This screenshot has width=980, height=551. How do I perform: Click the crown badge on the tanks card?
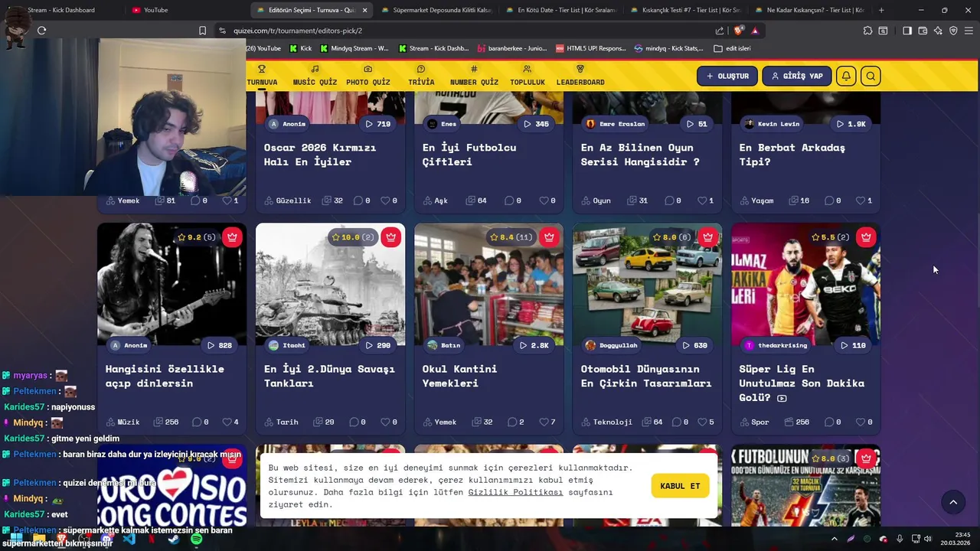pyautogui.click(x=390, y=237)
